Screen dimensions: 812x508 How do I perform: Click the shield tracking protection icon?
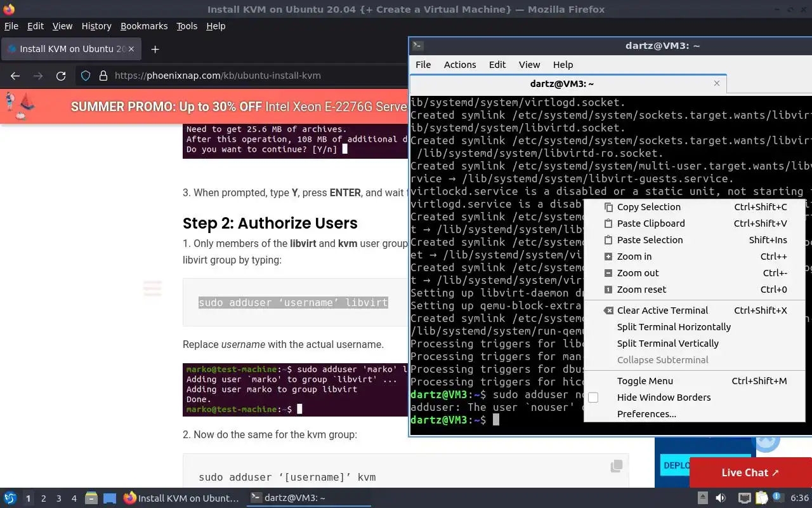(x=86, y=76)
